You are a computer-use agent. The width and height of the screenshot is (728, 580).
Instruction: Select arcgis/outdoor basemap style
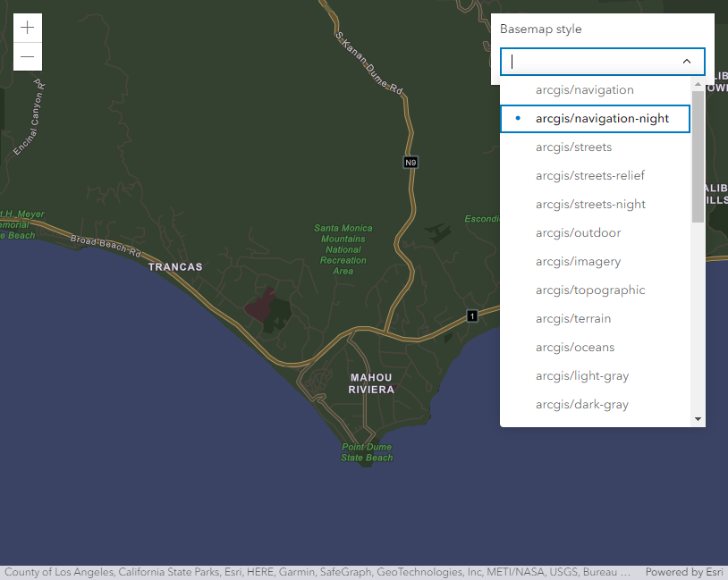pyautogui.click(x=578, y=233)
